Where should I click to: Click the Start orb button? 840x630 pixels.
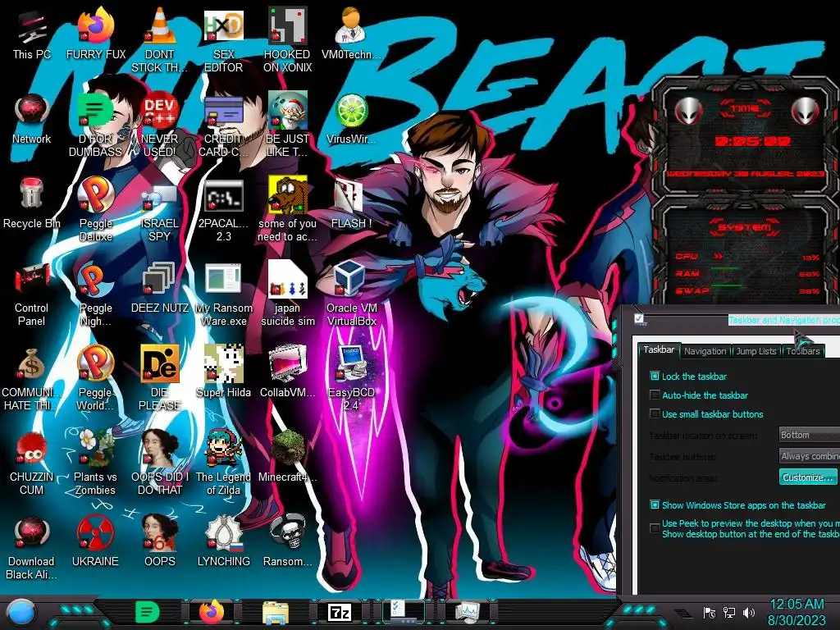[21, 612]
